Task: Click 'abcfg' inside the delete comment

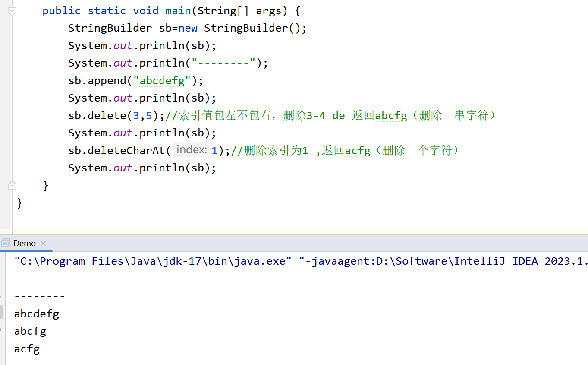Action: coord(391,115)
